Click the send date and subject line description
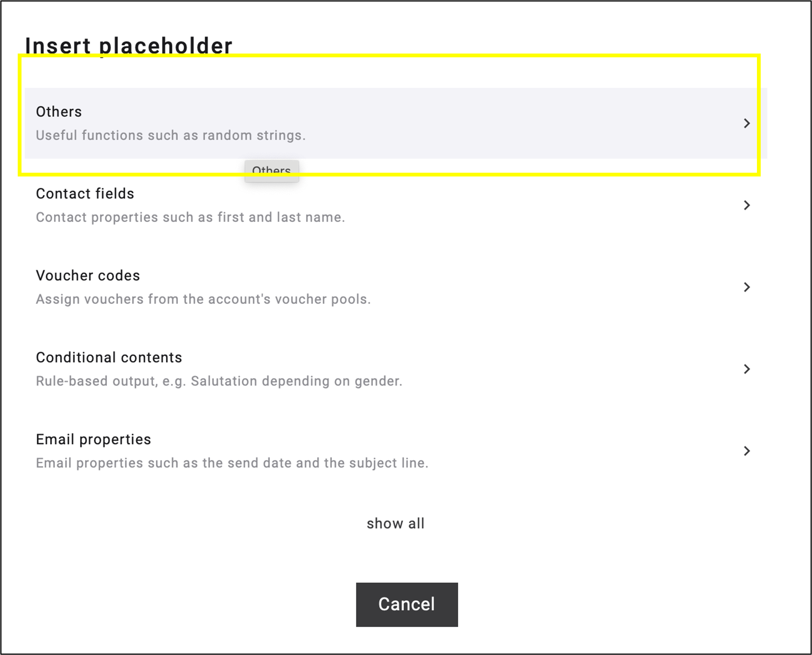 click(232, 463)
